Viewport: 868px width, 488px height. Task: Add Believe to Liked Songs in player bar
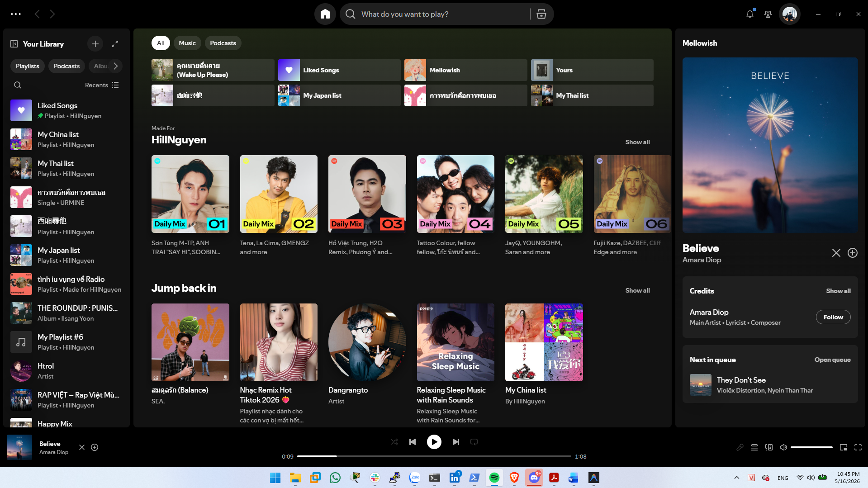pos(95,447)
